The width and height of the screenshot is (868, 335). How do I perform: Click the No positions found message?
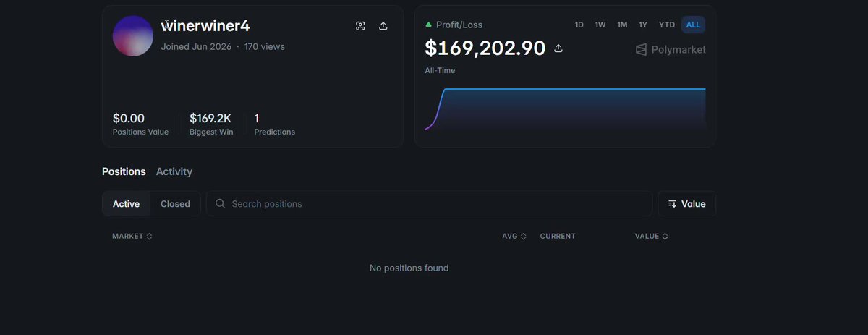point(409,268)
